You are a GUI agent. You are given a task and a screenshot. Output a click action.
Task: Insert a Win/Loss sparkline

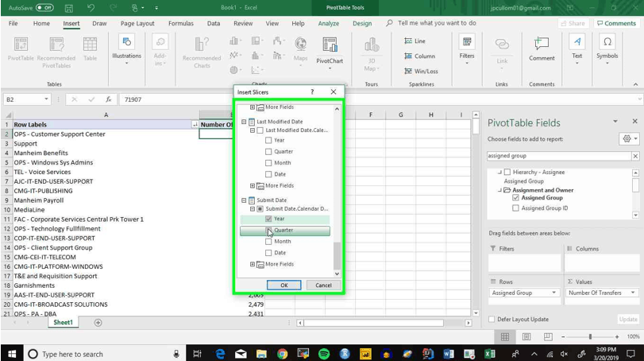click(421, 71)
